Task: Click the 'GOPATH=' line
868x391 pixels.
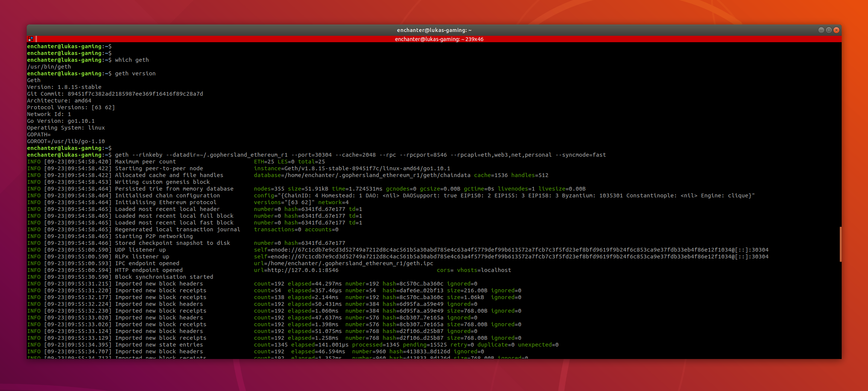Action: (x=39, y=134)
